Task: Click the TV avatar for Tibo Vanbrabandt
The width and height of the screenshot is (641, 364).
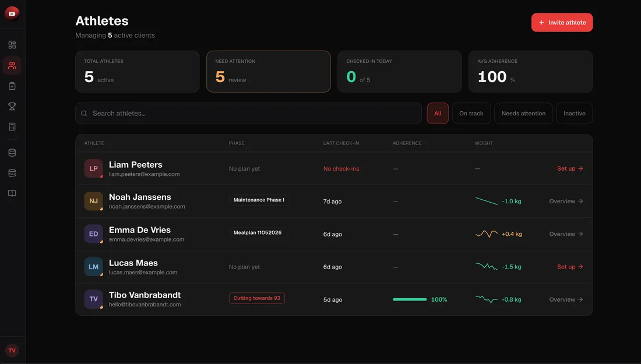Action: (x=94, y=299)
